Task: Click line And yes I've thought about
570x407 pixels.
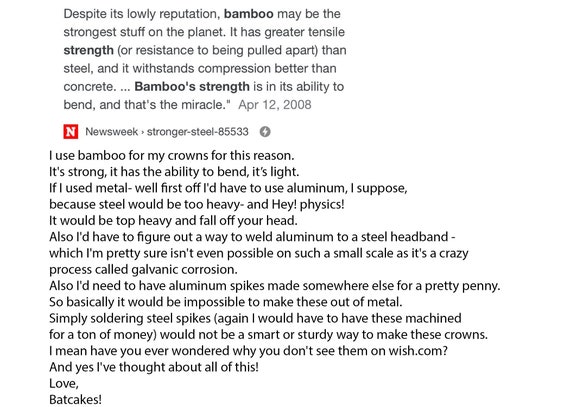Action: (x=154, y=367)
